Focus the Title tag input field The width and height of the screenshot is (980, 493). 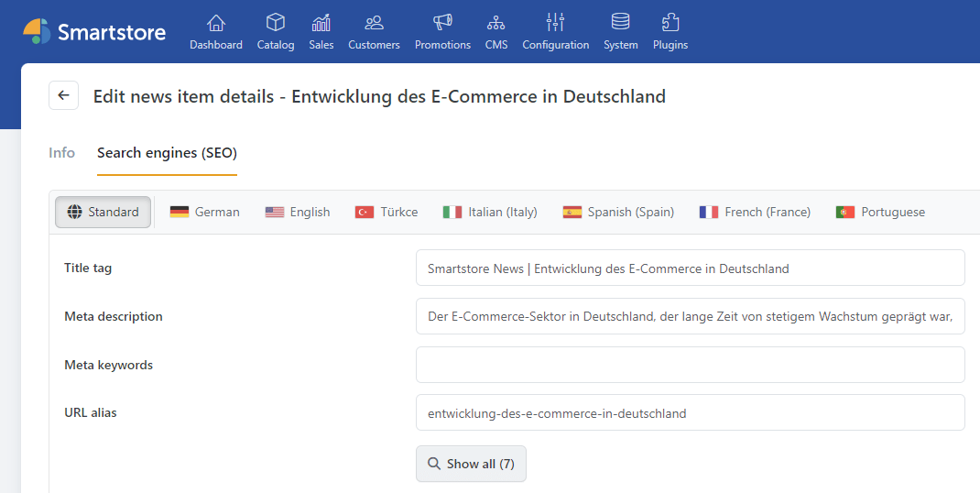(690, 268)
